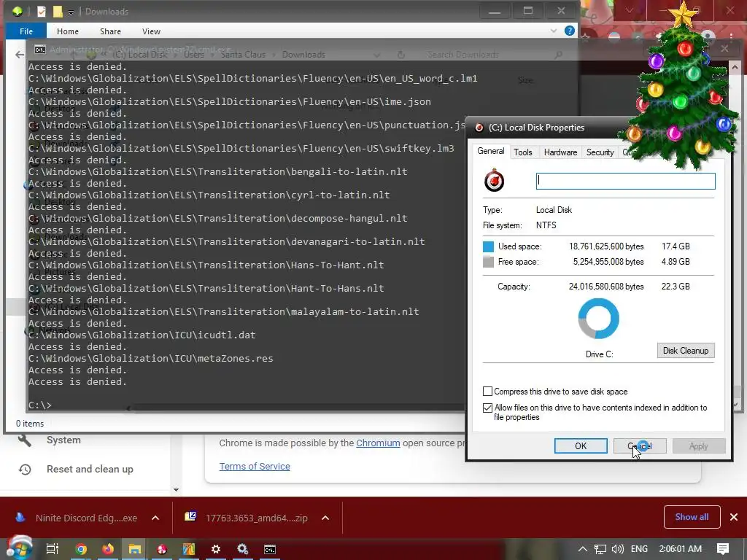Click the gray Free space color box

(x=488, y=262)
